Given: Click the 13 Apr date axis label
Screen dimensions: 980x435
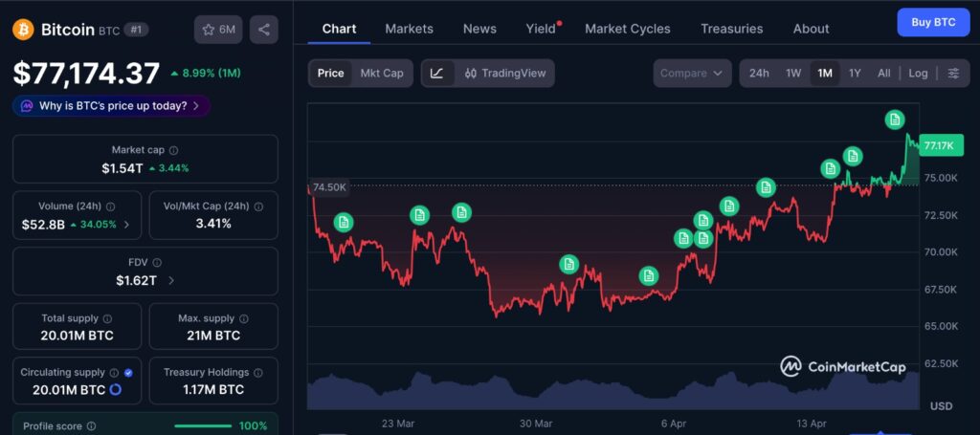Looking at the screenshot, I should pos(811,424).
